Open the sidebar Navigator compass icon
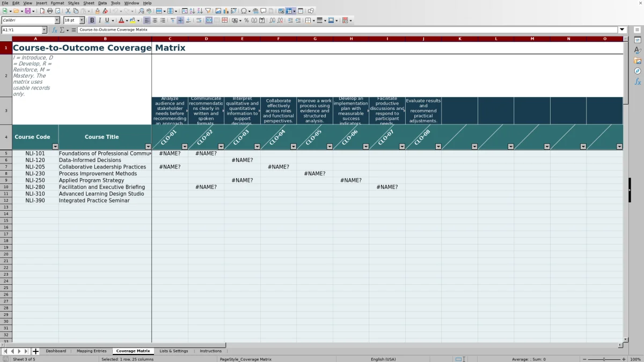Image resolution: width=644 pixels, height=362 pixels. point(638,71)
